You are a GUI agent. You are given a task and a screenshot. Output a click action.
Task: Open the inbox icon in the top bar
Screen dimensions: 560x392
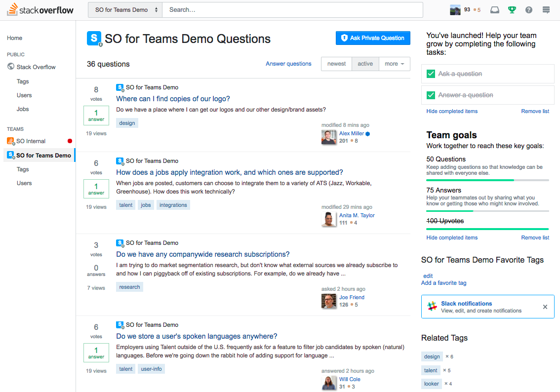495,10
